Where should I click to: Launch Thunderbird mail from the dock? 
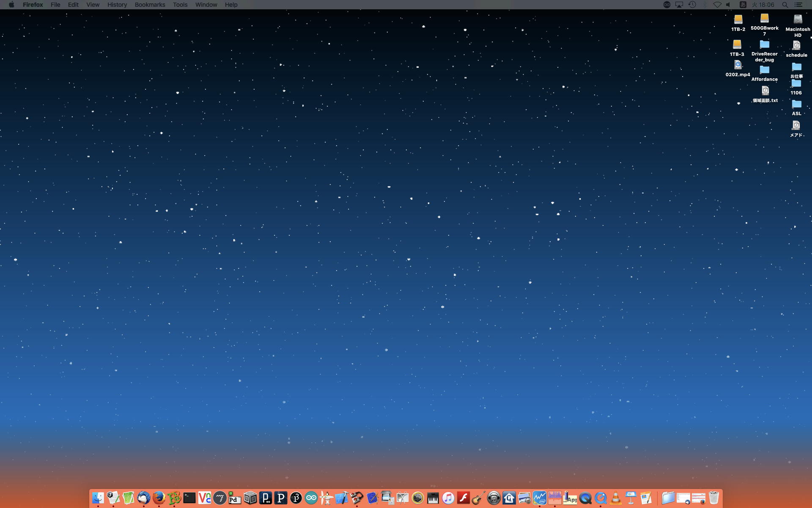coord(144,498)
